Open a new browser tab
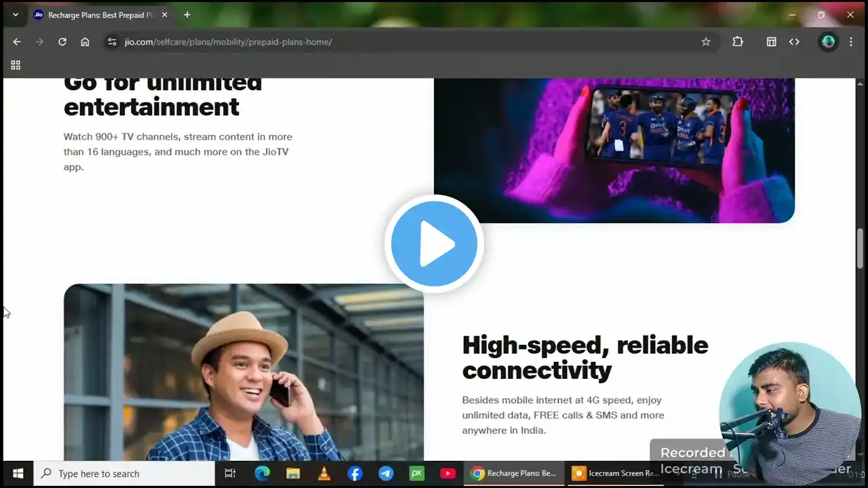This screenshot has height=488, width=868. 187,15
